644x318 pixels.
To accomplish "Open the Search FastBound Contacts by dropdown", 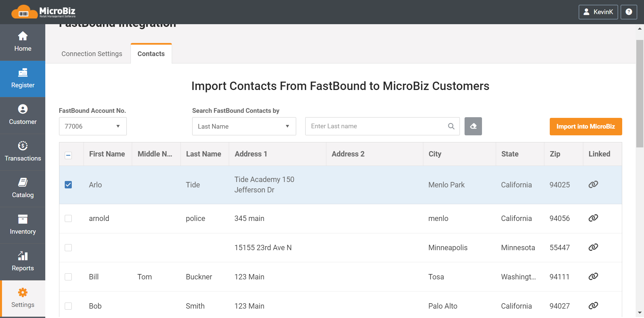I will click(244, 126).
